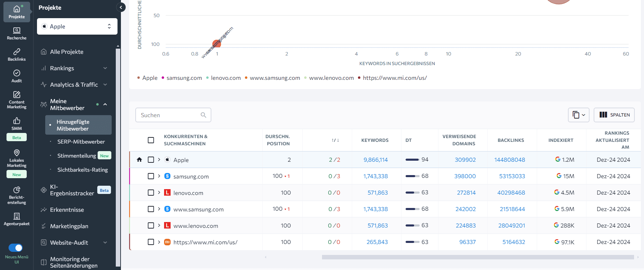Expand the Analytics & Traffic menu

105,85
